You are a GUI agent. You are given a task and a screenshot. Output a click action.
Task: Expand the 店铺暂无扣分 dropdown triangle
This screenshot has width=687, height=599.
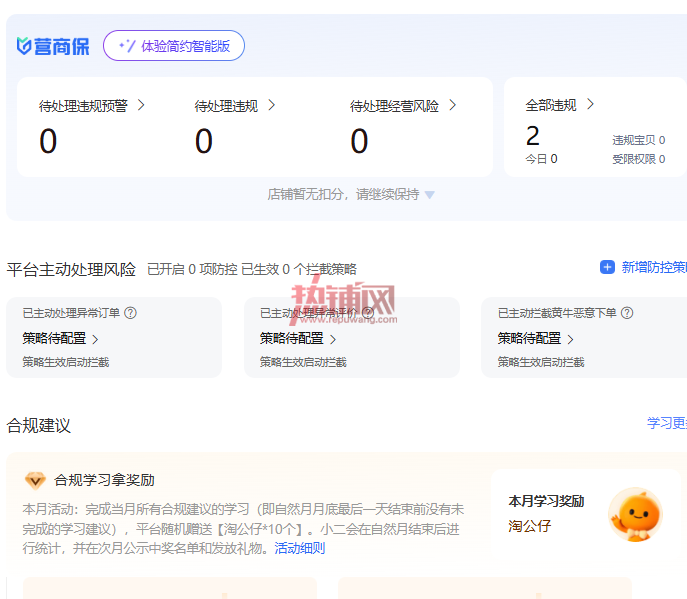430,195
